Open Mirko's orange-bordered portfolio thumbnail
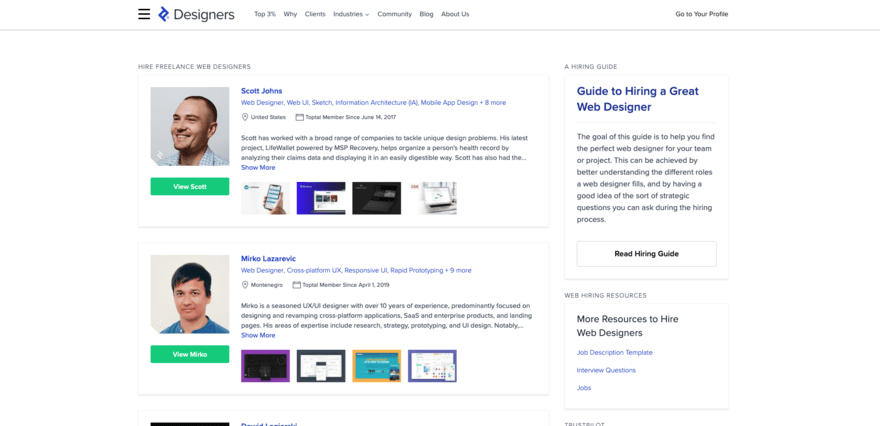The image size is (880, 426). (376, 366)
